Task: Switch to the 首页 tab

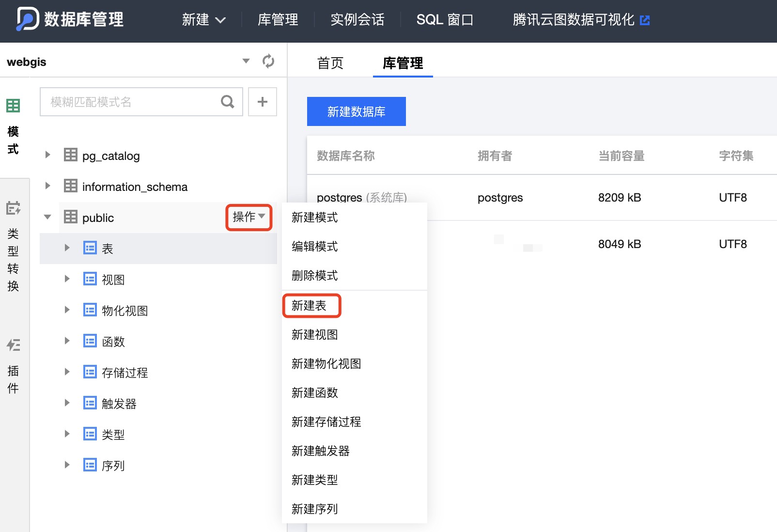Action: coord(330,63)
